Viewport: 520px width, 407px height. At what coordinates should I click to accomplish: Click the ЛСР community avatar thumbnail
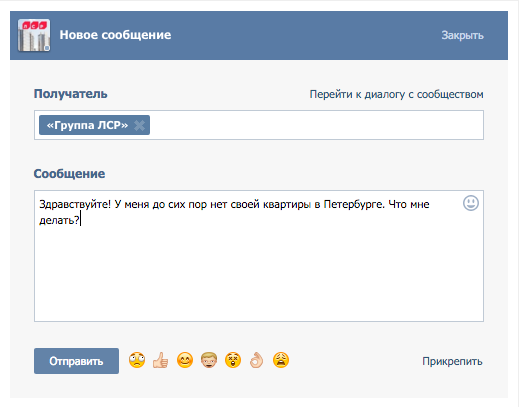(x=34, y=35)
